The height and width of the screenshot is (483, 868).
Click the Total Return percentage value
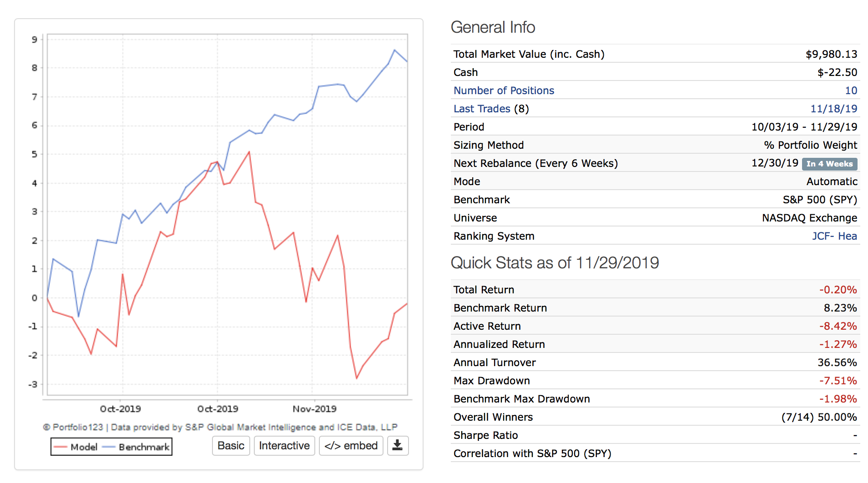(838, 290)
